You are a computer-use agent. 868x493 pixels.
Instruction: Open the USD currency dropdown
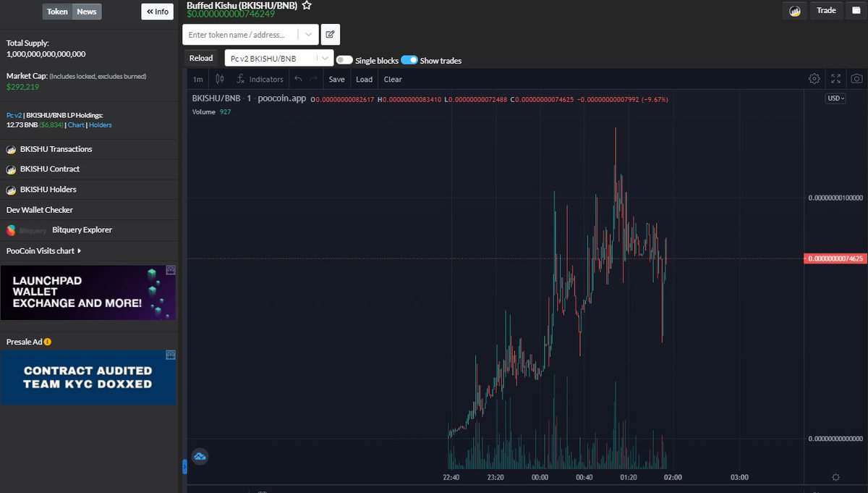[836, 98]
